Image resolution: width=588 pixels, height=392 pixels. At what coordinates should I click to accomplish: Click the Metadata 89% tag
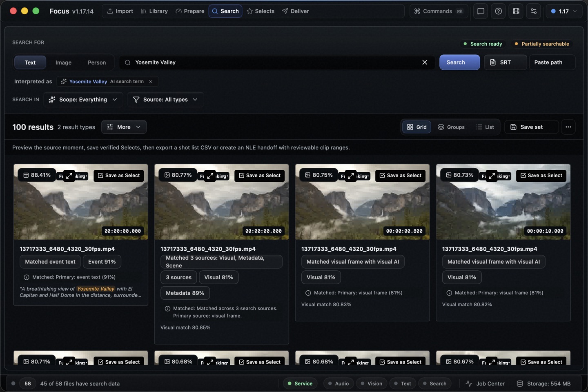(x=185, y=293)
